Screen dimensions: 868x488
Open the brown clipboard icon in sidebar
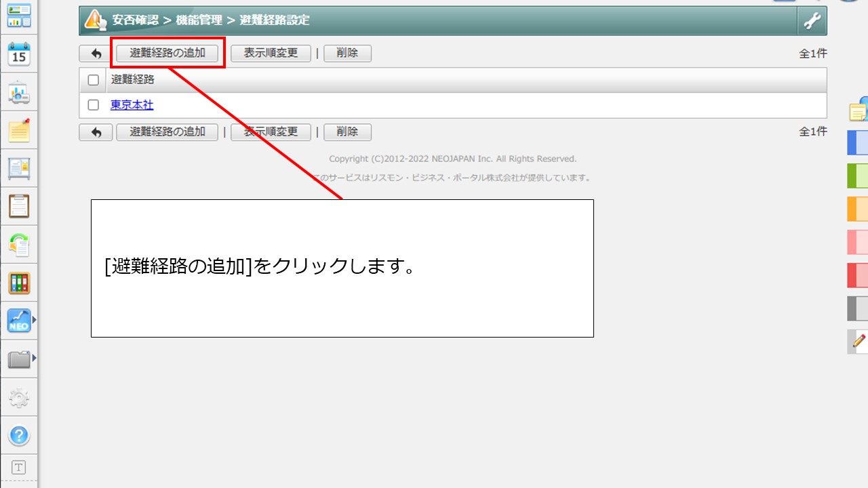19,206
